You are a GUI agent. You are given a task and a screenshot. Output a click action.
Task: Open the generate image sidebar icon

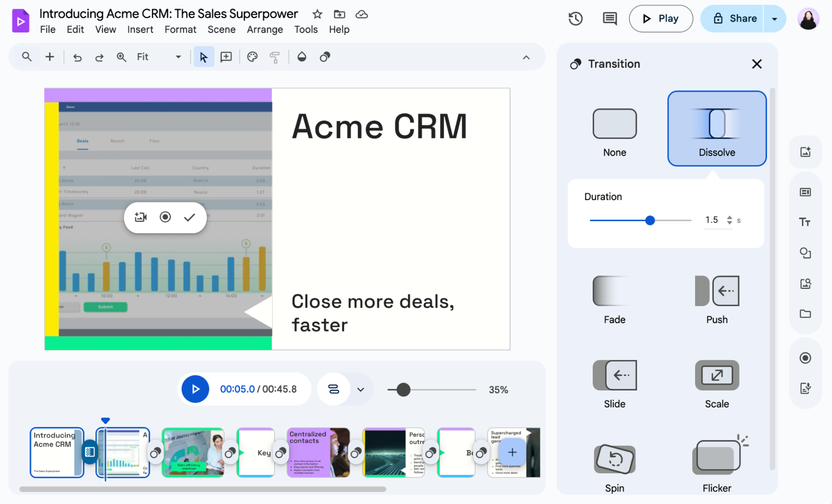(x=805, y=152)
